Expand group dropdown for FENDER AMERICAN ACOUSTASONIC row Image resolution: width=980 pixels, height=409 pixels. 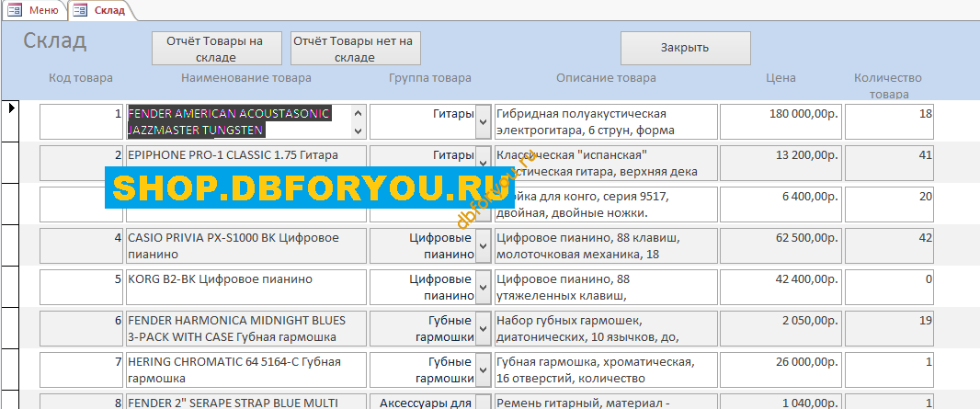pyautogui.click(x=484, y=121)
